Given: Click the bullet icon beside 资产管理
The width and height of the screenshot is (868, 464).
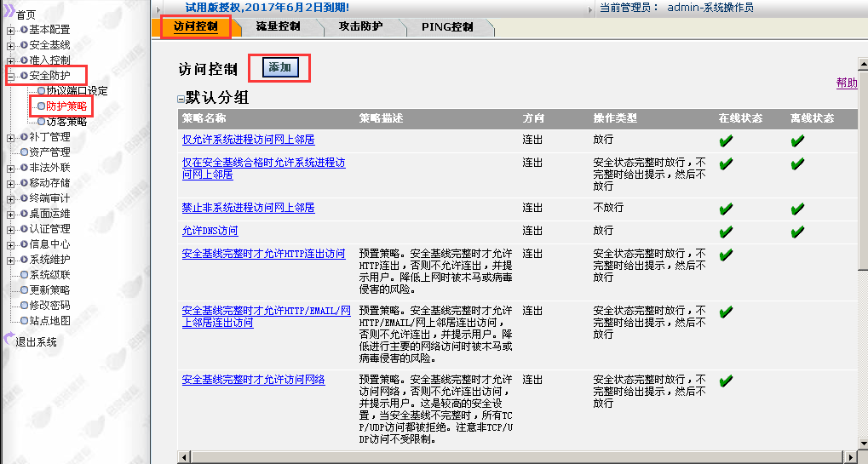Looking at the screenshot, I should (x=24, y=152).
